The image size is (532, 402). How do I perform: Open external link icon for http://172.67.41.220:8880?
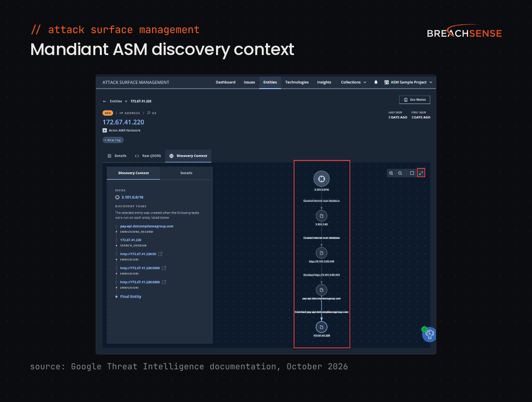pos(164,282)
